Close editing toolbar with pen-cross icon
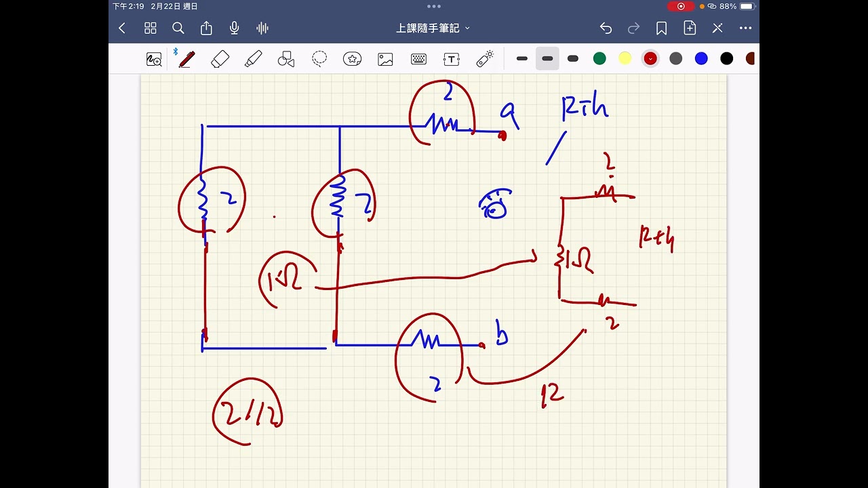This screenshot has width=868, height=488. pyautogui.click(x=717, y=28)
